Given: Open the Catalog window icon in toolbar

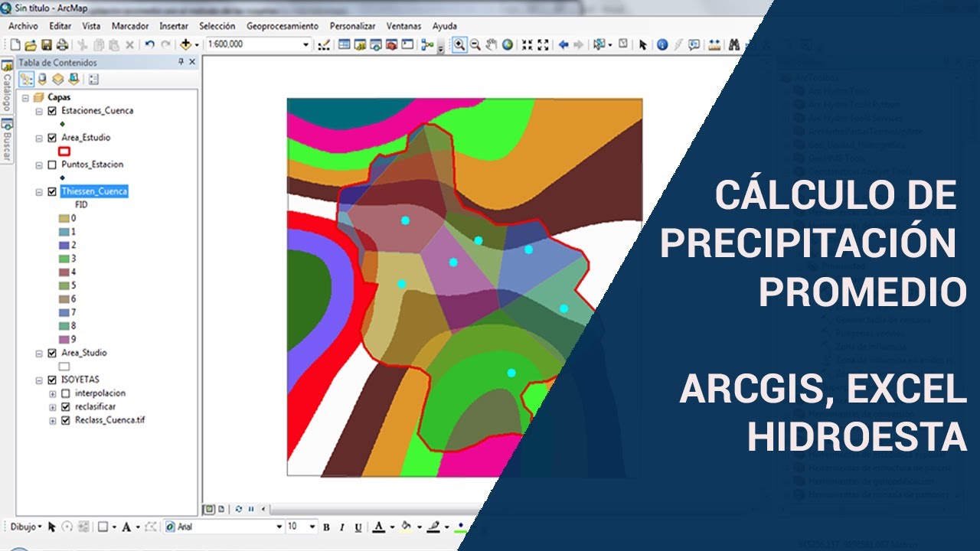Looking at the screenshot, I should (x=360, y=45).
